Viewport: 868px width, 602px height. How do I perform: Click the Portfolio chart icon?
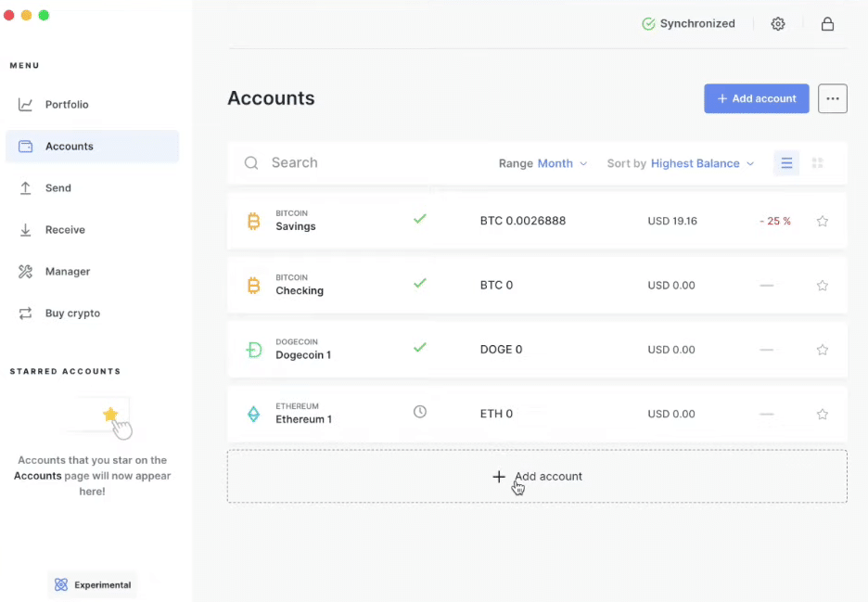click(25, 105)
